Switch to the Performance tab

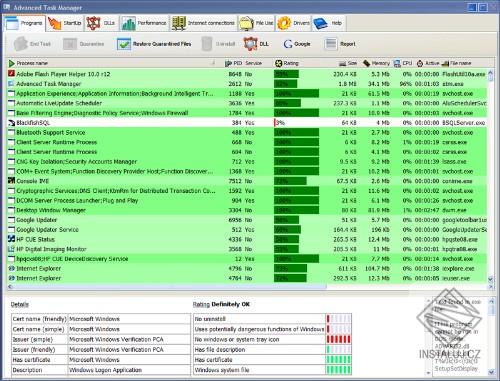click(144, 23)
